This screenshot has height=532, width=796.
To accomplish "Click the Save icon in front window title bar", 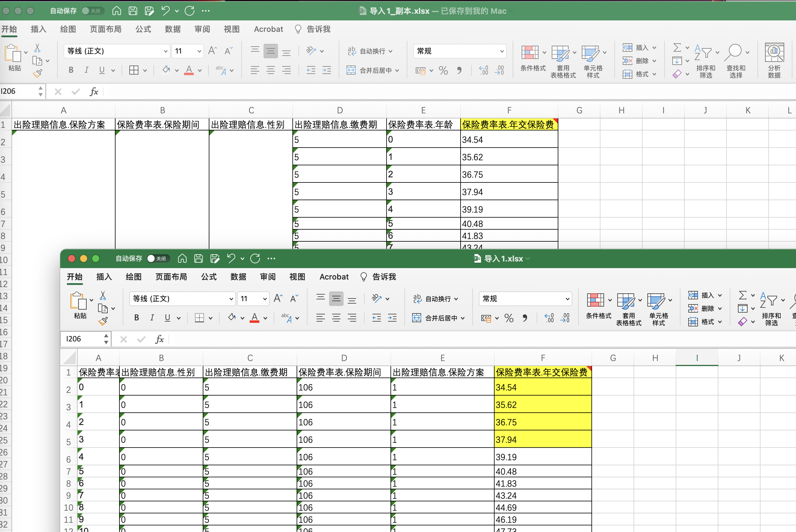I will tap(198, 258).
